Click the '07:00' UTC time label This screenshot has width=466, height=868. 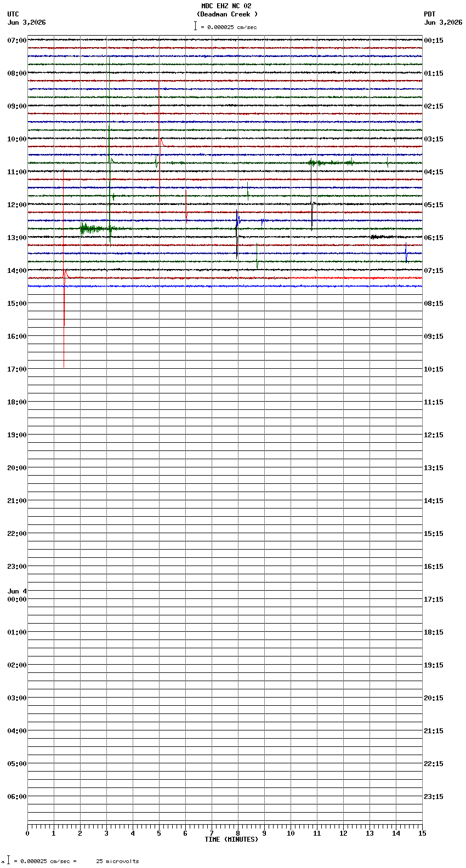(x=17, y=41)
